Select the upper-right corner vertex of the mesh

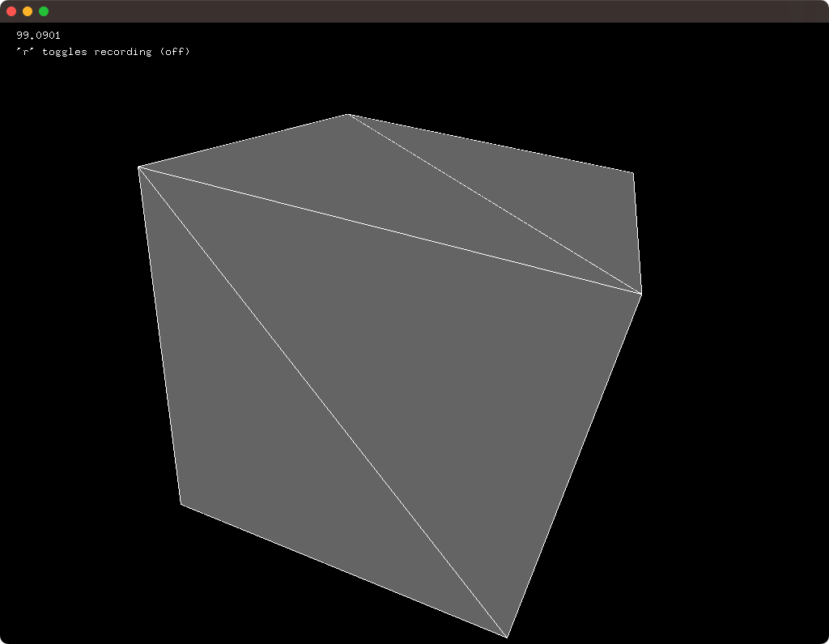633,172
